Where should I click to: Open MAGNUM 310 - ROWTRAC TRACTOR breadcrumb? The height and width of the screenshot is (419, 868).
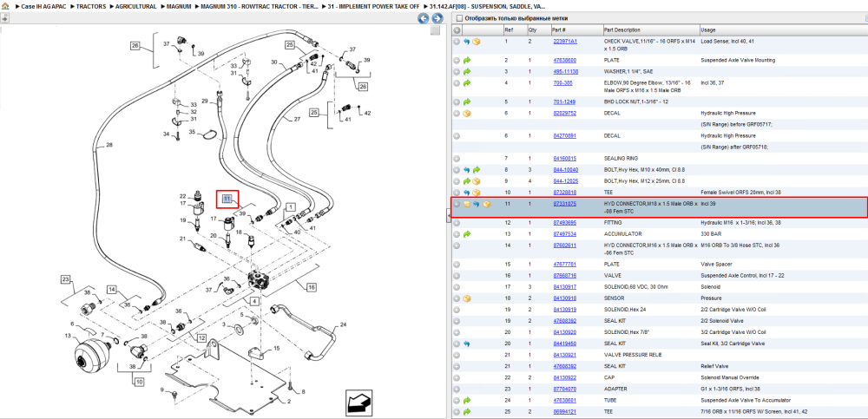[x=260, y=7]
